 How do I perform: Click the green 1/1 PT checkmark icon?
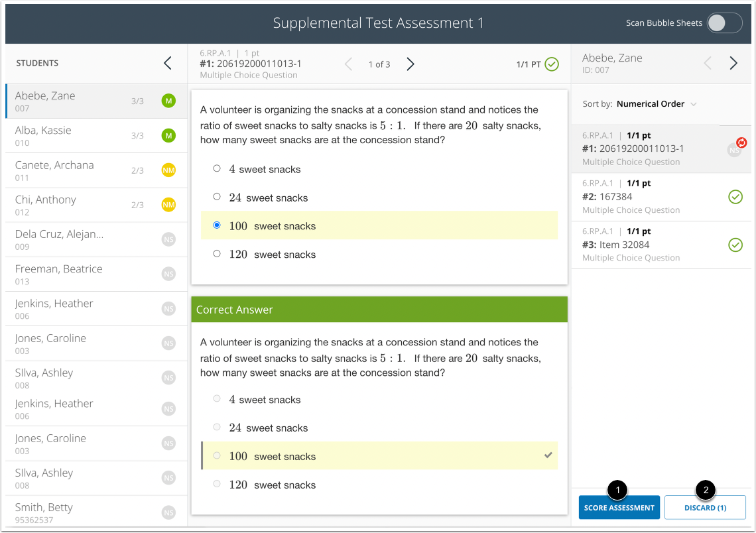click(x=552, y=64)
